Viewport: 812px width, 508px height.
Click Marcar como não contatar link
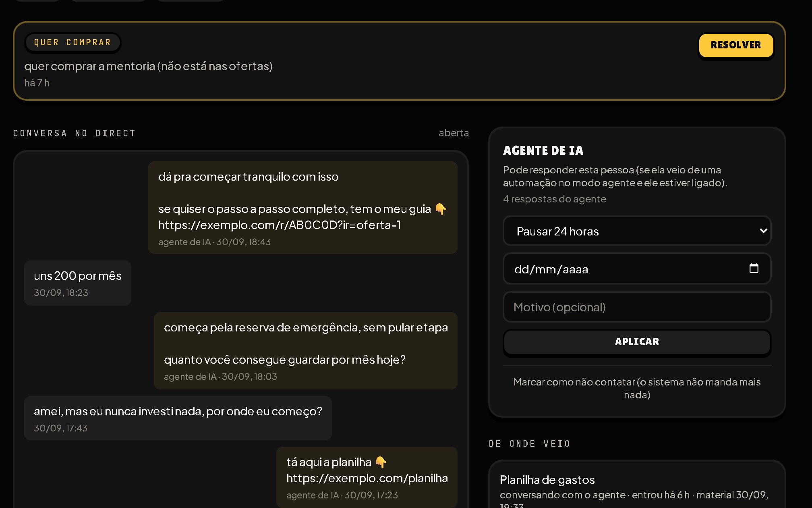637,388
